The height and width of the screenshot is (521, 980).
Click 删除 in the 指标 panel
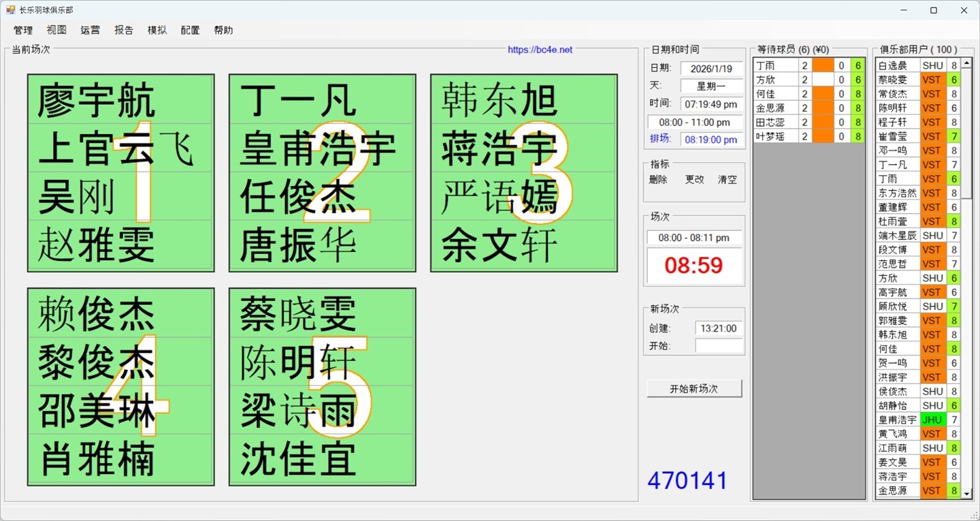tap(657, 179)
